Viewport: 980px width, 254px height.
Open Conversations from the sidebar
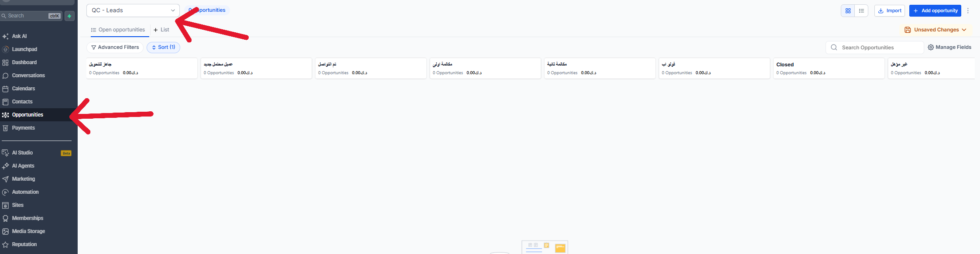[28, 76]
